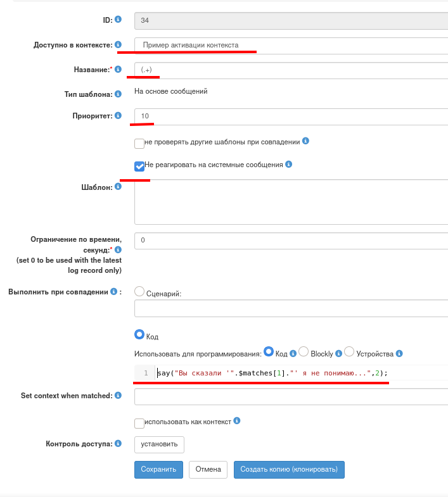The image size is (448, 497).
Task: Open the Сценарий selection dropdown
Action: click(291, 309)
